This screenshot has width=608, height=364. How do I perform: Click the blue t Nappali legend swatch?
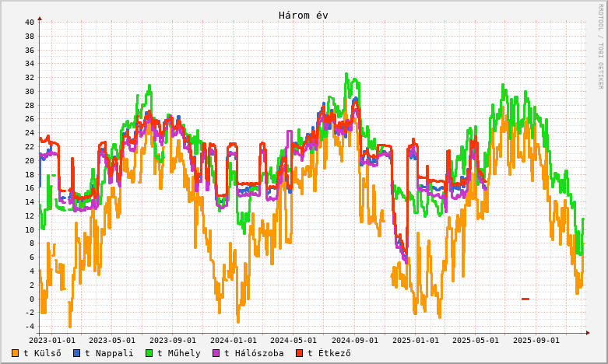[77, 353]
